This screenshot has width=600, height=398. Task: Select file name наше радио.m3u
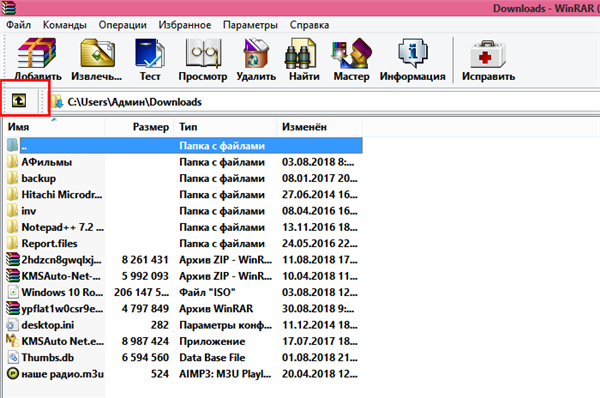[x=62, y=374]
